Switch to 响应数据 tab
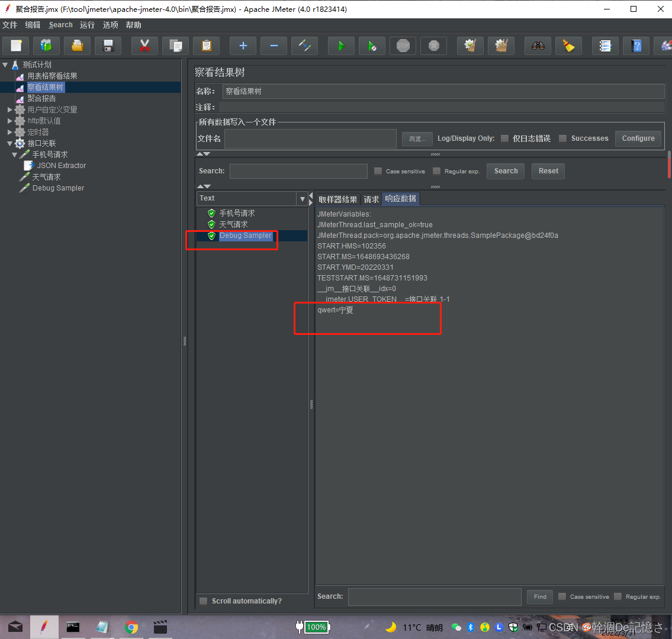Viewport: 672px width, 639px height. 400,199
